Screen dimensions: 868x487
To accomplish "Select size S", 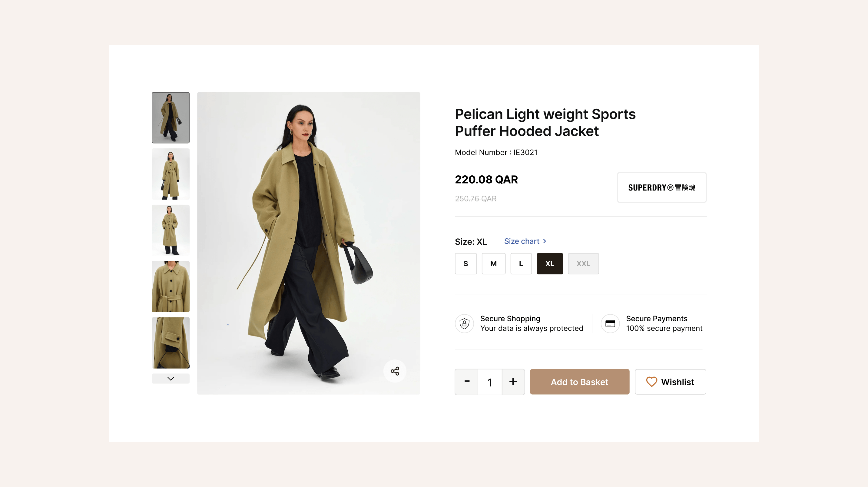I will (x=466, y=263).
